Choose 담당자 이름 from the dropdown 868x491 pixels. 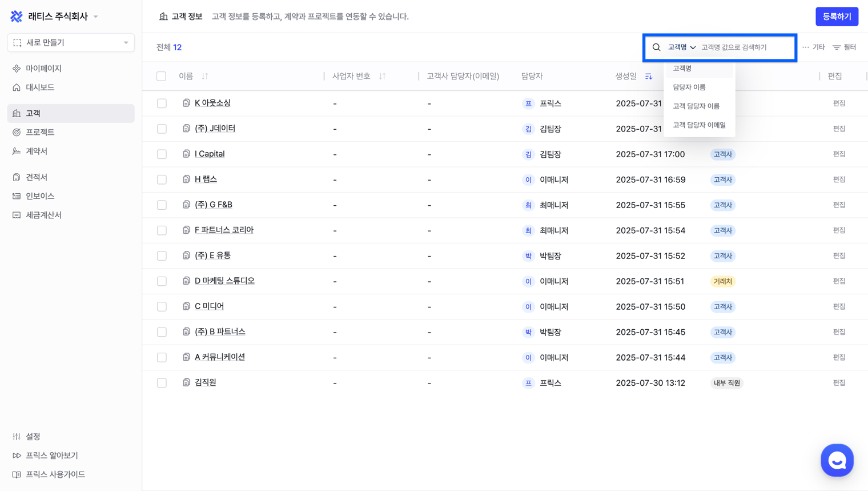(700, 87)
